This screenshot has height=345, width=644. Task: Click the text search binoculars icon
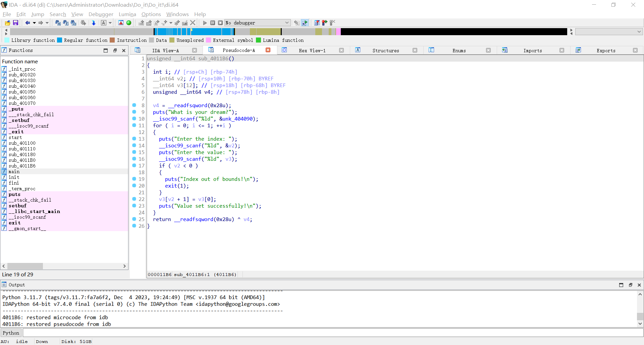[x=66, y=23]
